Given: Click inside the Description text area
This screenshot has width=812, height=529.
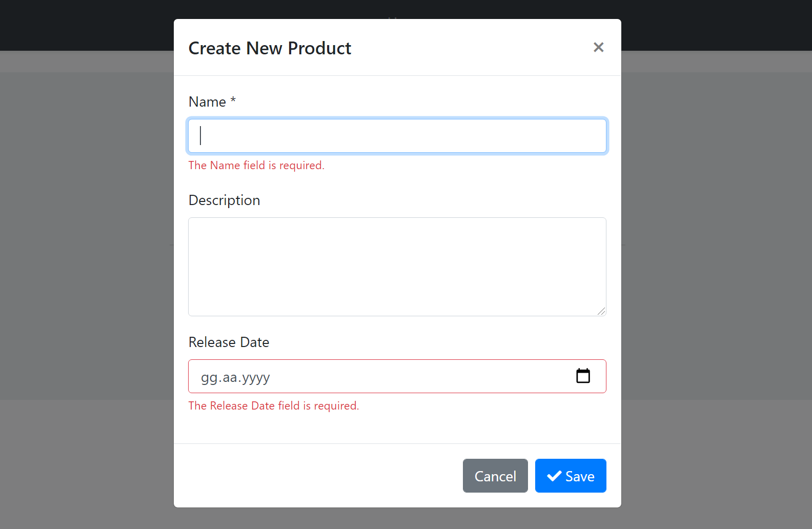Looking at the screenshot, I should point(397,267).
